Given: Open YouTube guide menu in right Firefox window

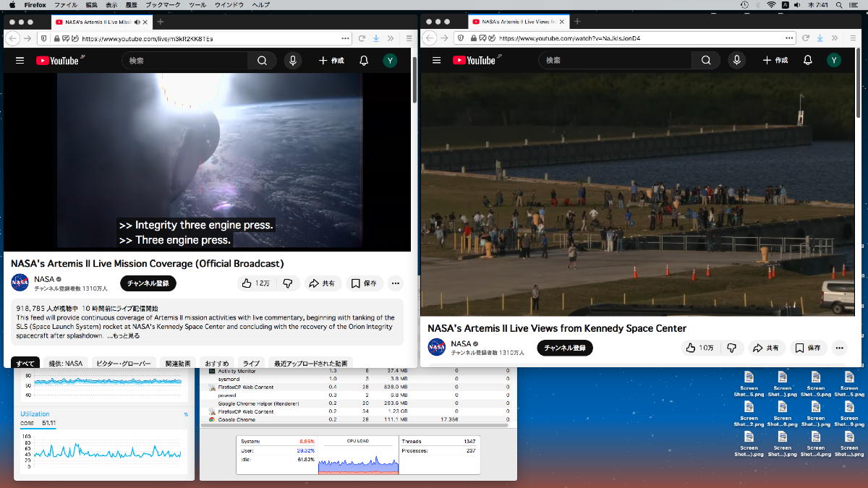Looking at the screenshot, I should [x=436, y=61].
